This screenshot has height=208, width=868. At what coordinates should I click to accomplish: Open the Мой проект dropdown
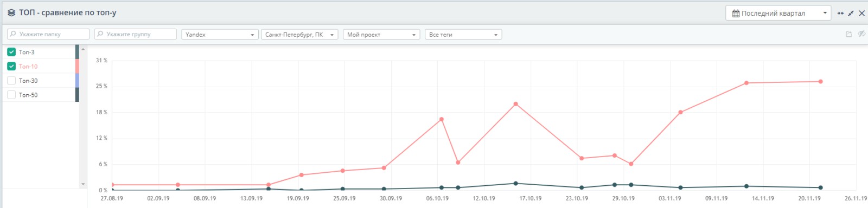tap(381, 34)
